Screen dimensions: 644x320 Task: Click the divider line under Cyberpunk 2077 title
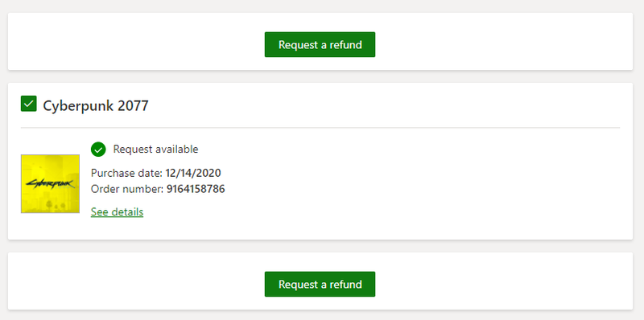[320, 128]
